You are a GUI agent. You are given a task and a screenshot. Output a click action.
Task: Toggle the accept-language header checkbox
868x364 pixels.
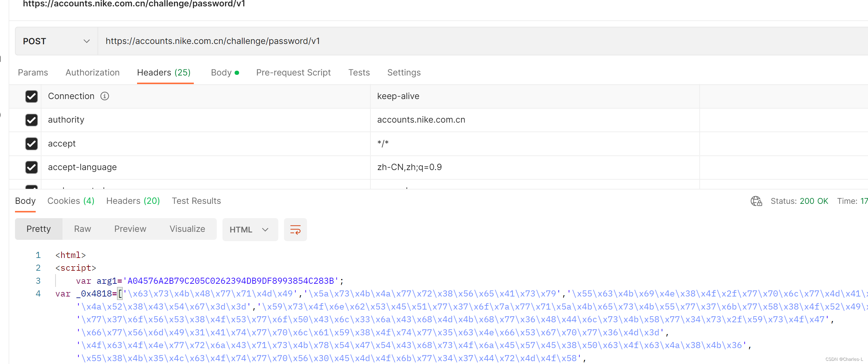pyautogui.click(x=31, y=168)
